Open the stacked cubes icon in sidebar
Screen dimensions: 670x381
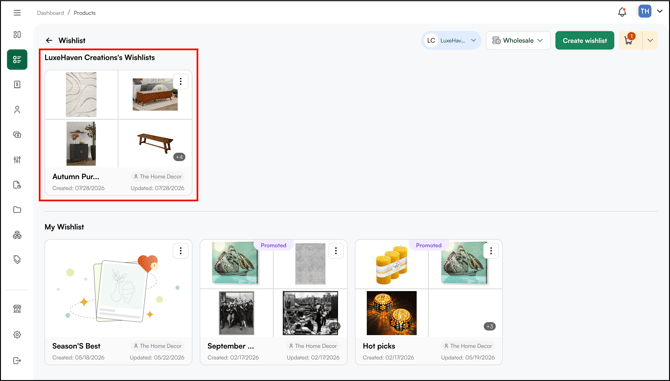17,235
